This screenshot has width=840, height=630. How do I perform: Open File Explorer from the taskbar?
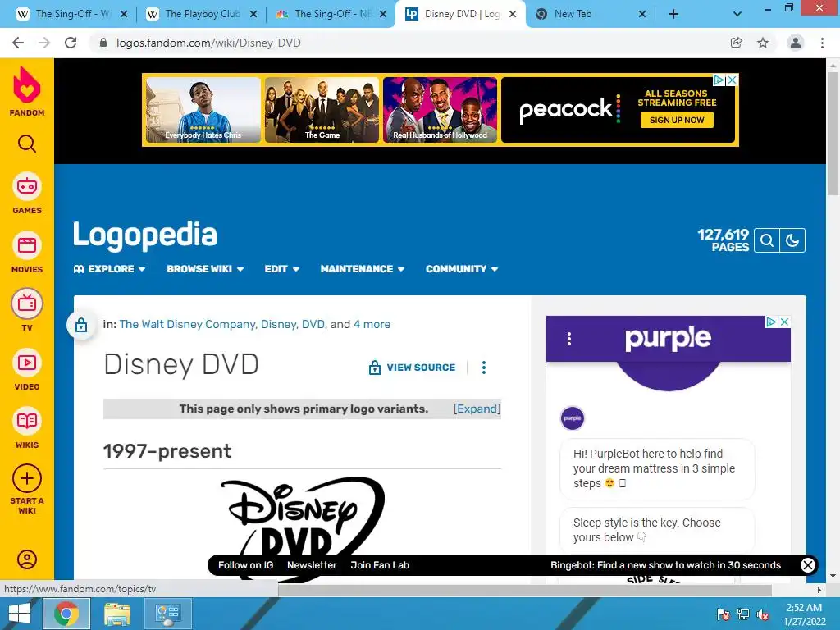click(x=116, y=614)
